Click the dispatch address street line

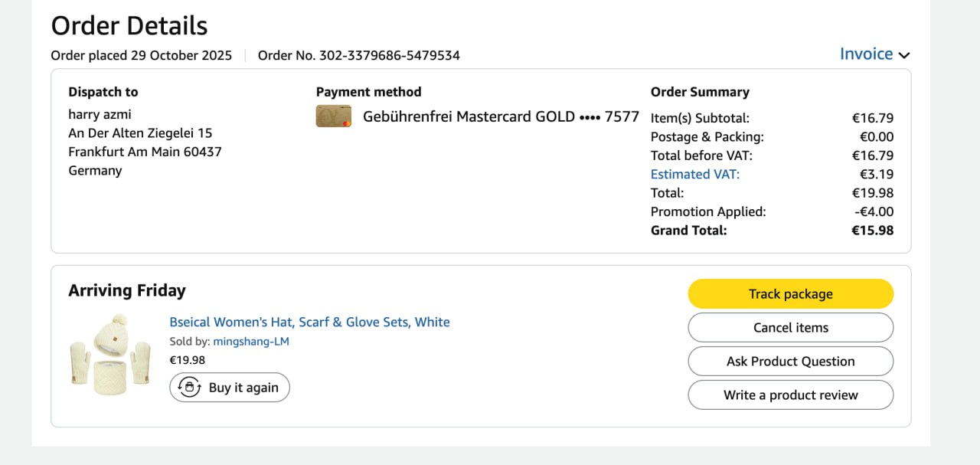click(140, 133)
